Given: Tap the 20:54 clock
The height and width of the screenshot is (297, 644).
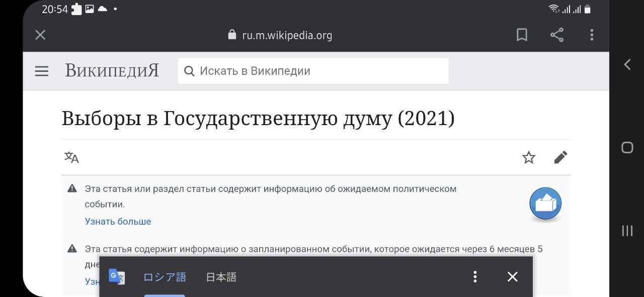Looking at the screenshot, I should [55, 9].
